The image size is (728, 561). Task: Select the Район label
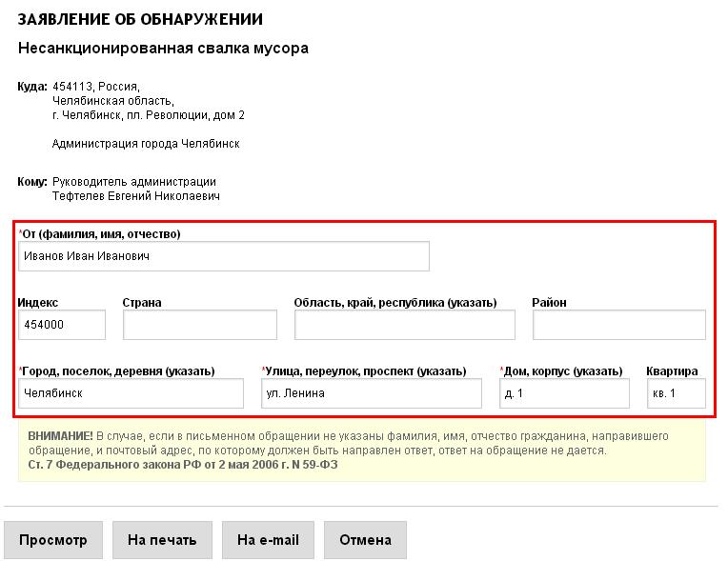coord(549,303)
